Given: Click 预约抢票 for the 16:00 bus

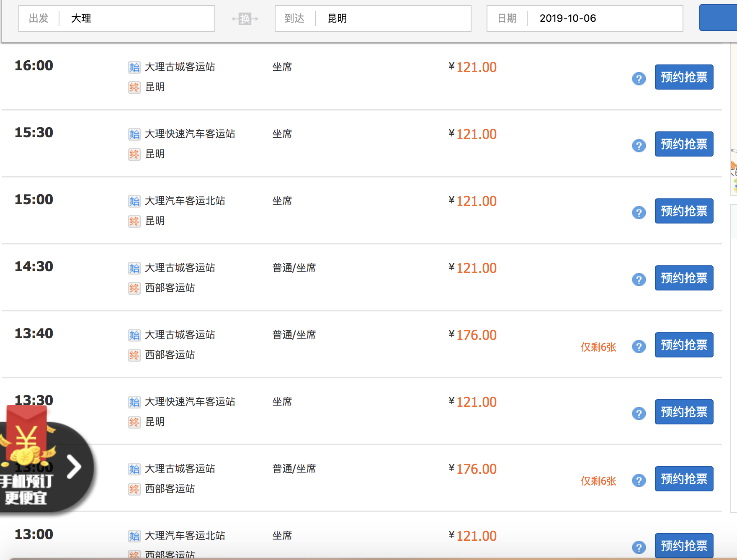Looking at the screenshot, I should [684, 77].
